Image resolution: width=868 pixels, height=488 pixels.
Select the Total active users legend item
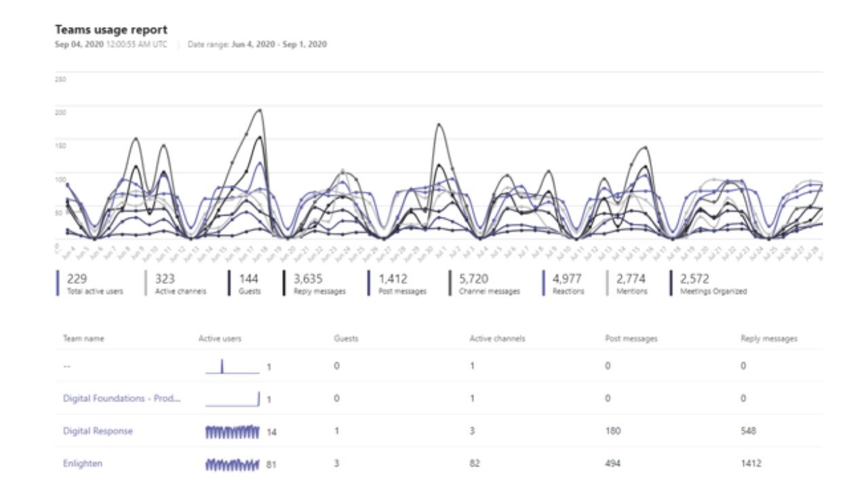click(91, 283)
